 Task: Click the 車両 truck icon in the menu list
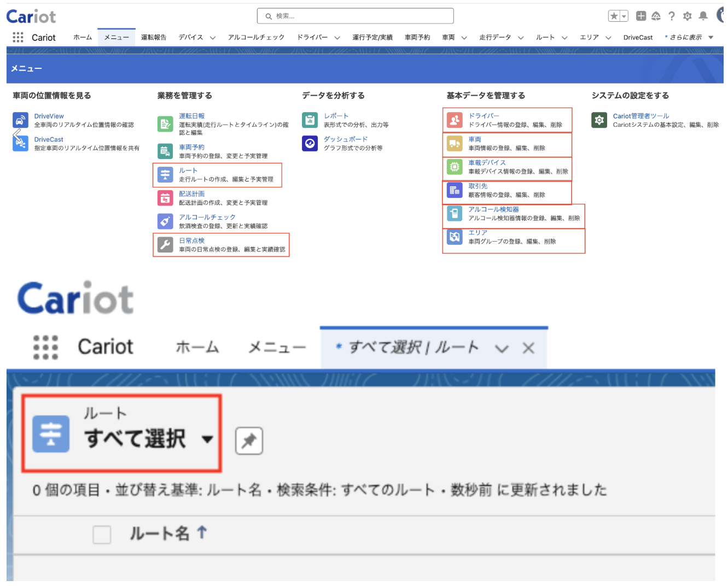(455, 143)
